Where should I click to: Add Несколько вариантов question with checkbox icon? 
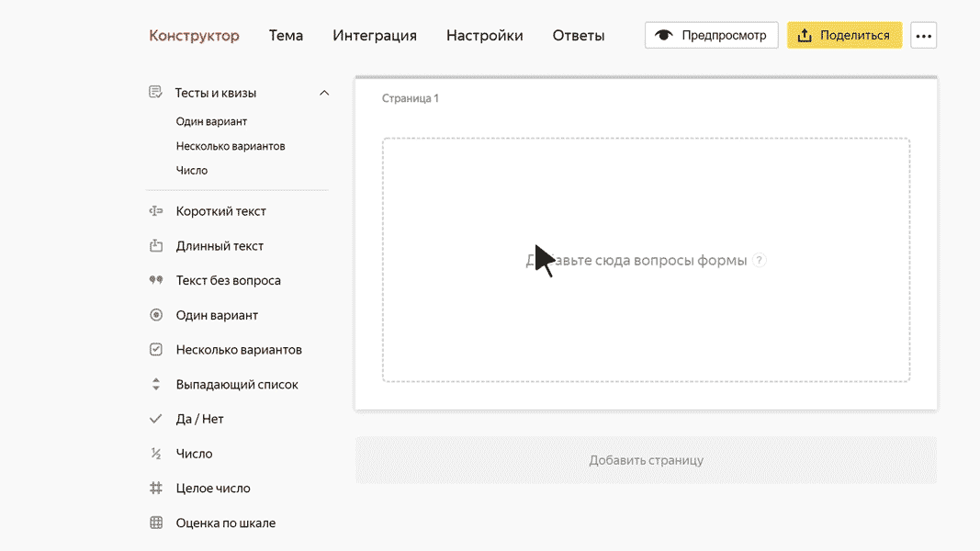[x=239, y=350]
